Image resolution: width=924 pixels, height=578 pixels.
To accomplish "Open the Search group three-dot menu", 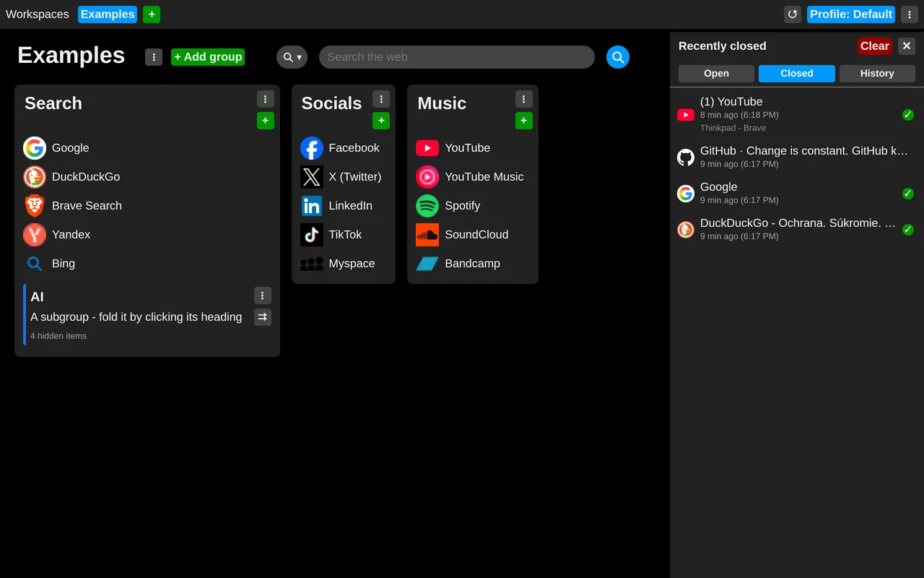I will (x=266, y=99).
